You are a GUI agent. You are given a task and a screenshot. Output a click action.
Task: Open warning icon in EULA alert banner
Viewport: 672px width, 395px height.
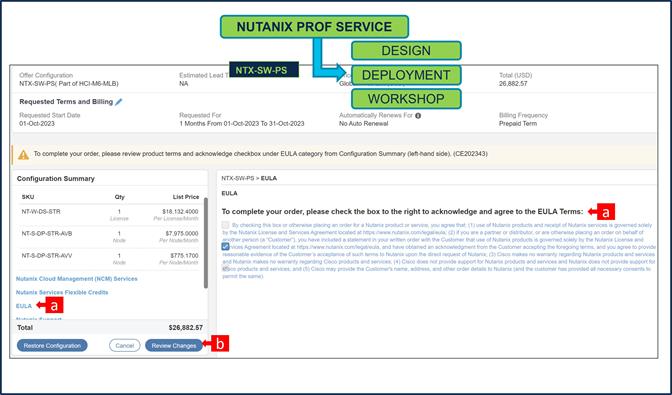[x=24, y=155]
